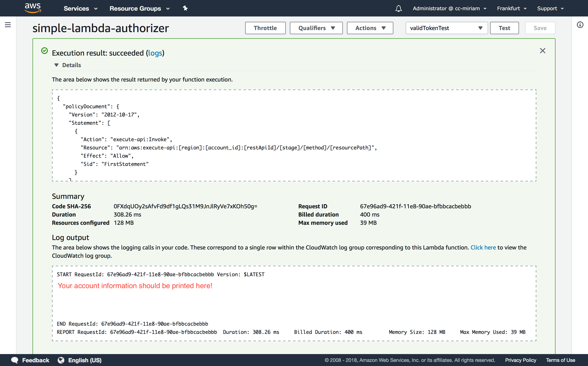Open the notifications bell icon

(398, 9)
